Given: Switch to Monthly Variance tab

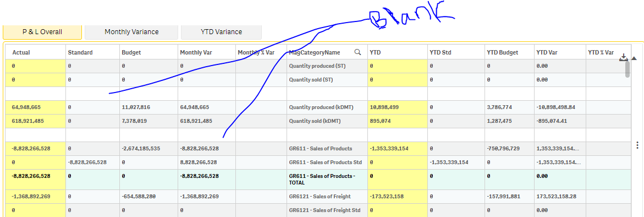Looking at the screenshot, I should pos(131,31).
